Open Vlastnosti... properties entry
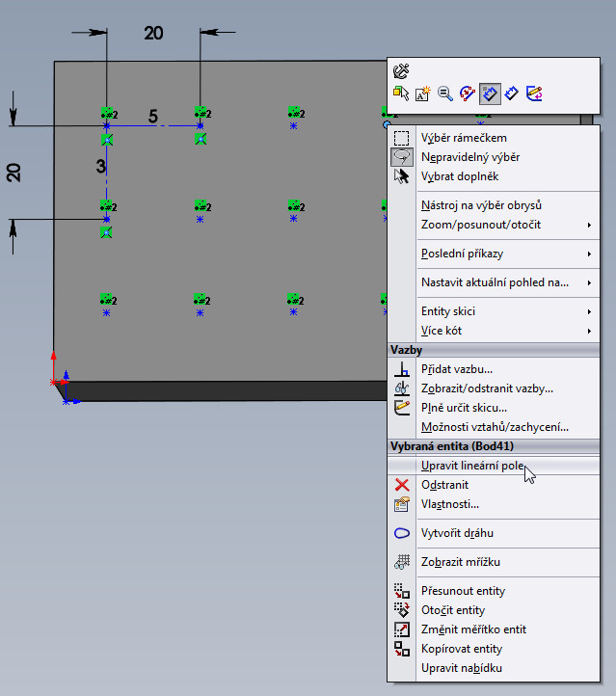The image size is (616, 696). coord(449,504)
